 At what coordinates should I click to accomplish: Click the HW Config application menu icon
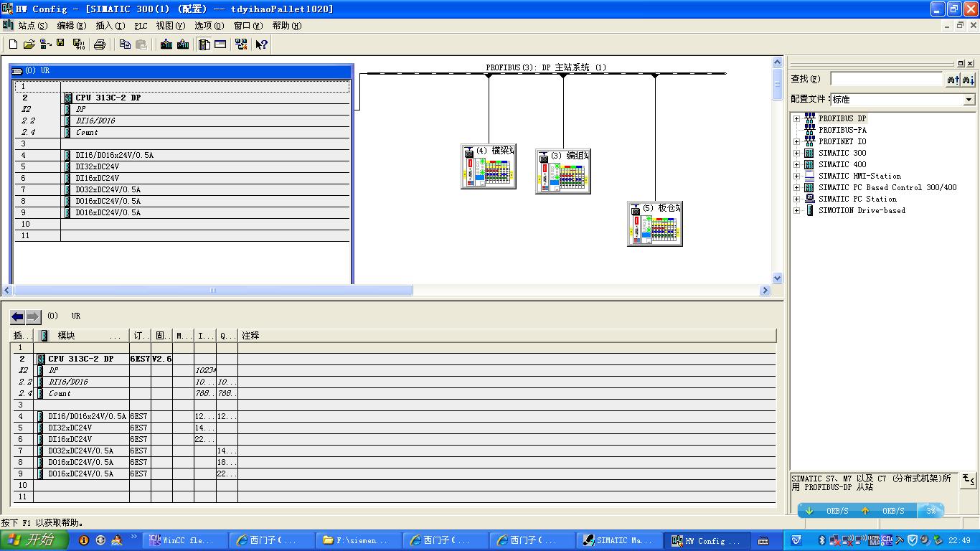click(8, 25)
